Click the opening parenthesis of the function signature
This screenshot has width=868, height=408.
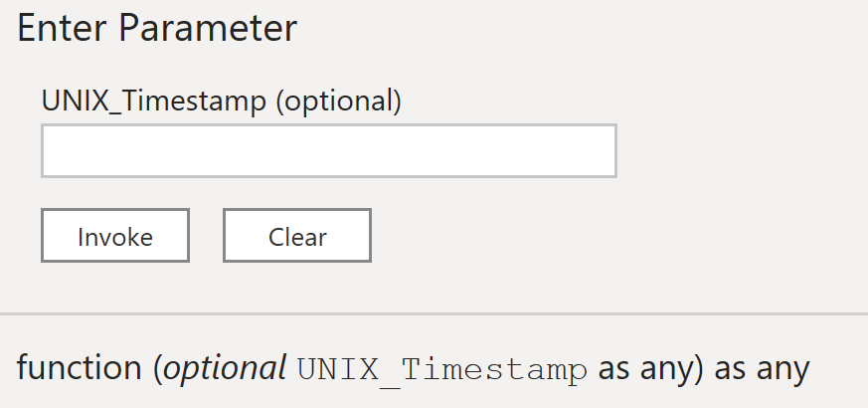(158, 369)
